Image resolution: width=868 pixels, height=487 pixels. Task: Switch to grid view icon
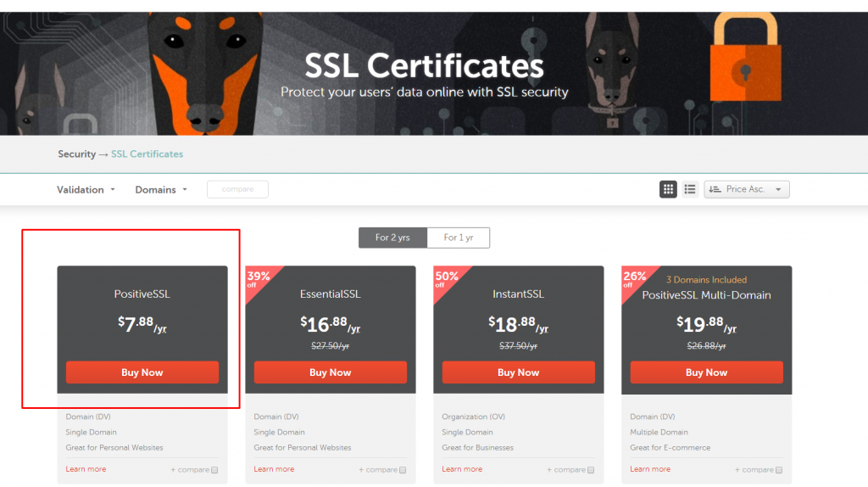point(668,189)
